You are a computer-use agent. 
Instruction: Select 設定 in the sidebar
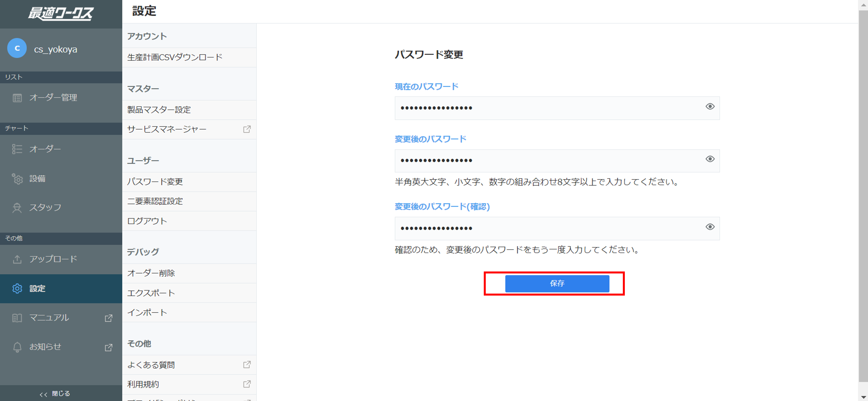tap(61, 288)
